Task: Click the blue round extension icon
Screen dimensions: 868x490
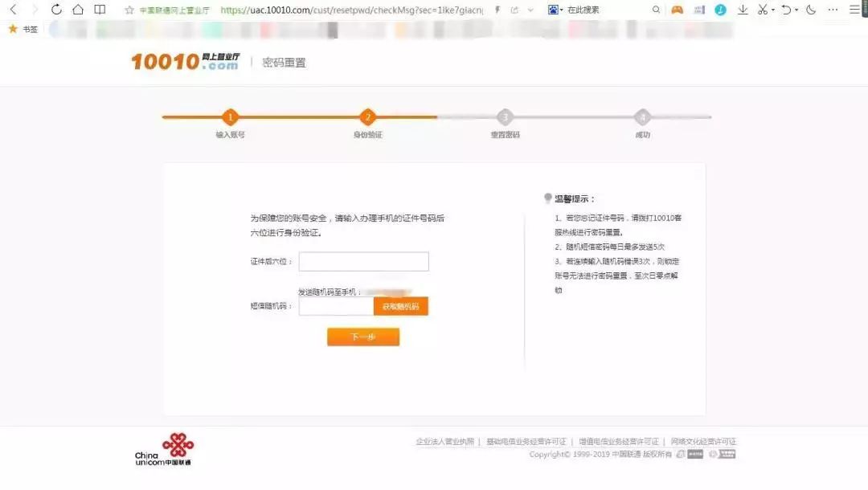Action: (x=720, y=10)
